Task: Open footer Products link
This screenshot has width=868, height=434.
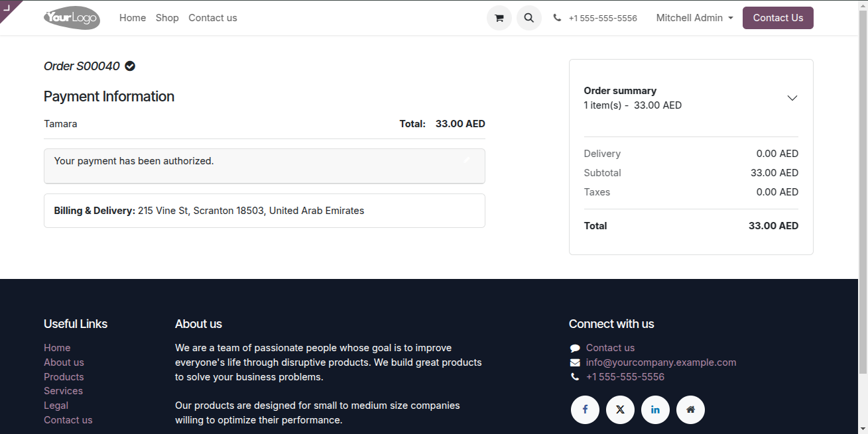Action: [x=64, y=377]
